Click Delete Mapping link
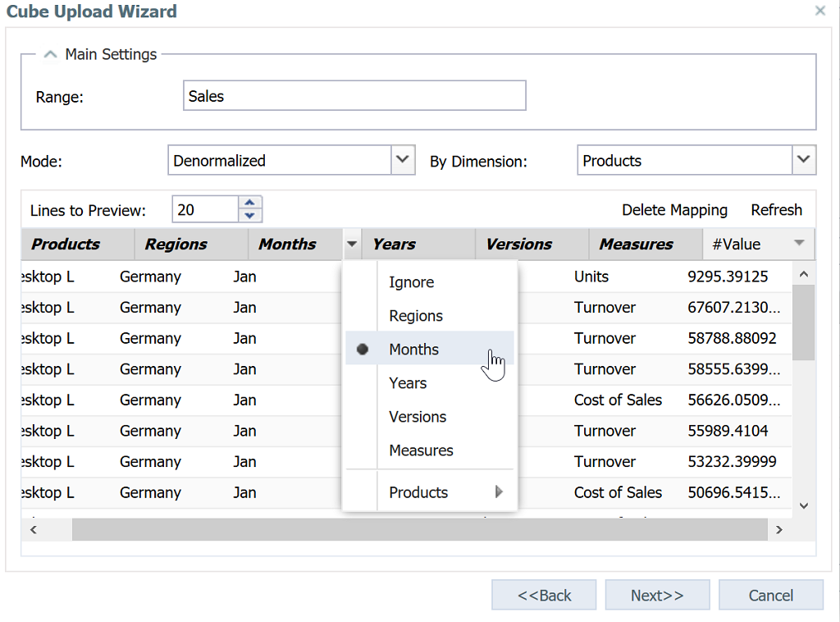 click(x=674, y=210)
